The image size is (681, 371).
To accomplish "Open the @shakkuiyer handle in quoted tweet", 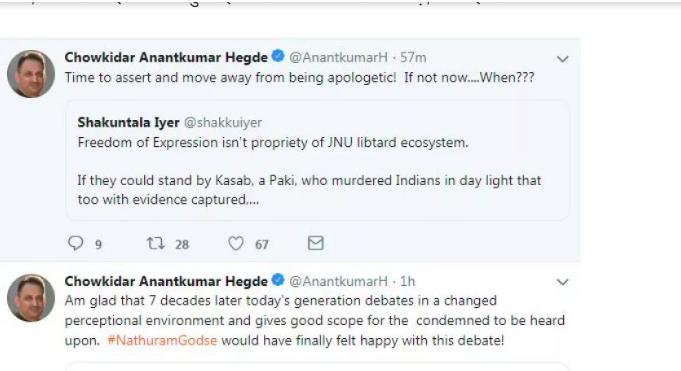I will click(223, 123).
